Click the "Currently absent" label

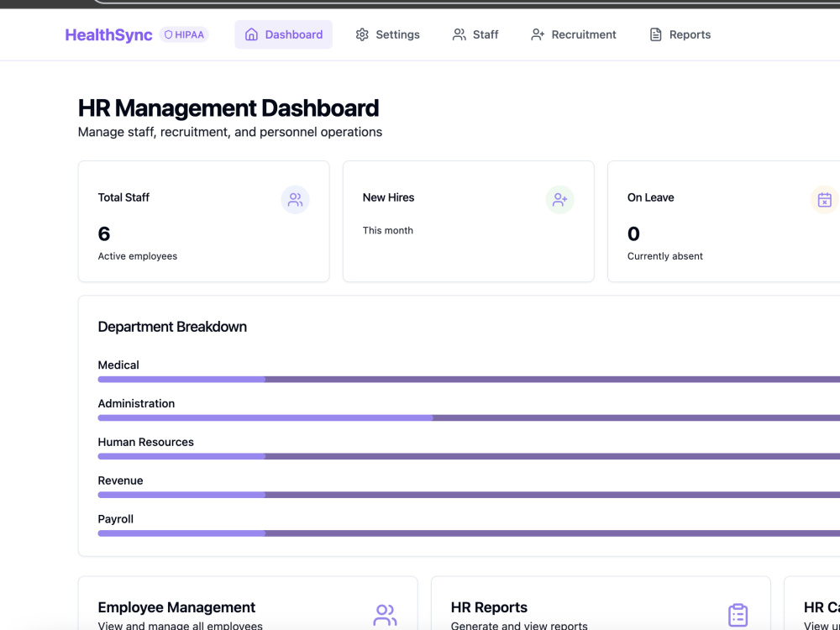(664, 256)
